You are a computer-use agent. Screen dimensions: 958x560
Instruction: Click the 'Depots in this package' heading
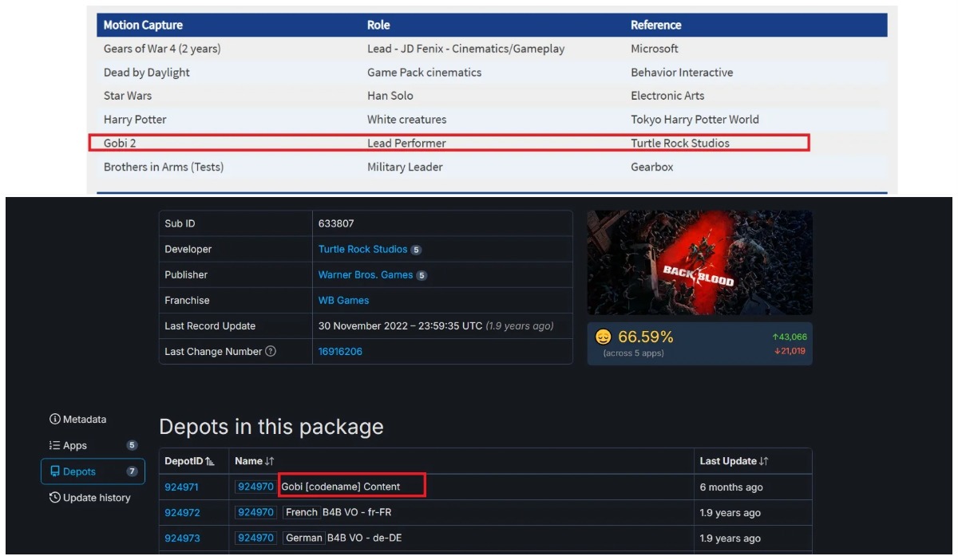click(271, 427)
